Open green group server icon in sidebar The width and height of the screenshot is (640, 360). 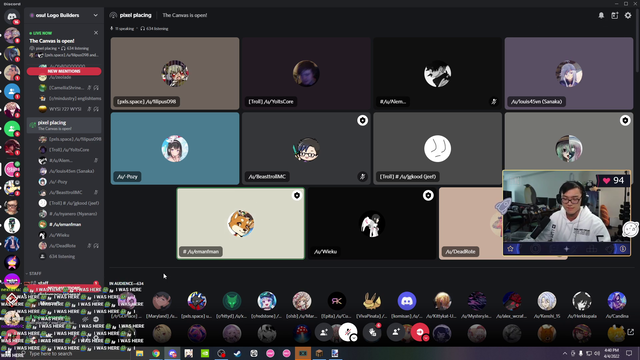pos(12,129)
